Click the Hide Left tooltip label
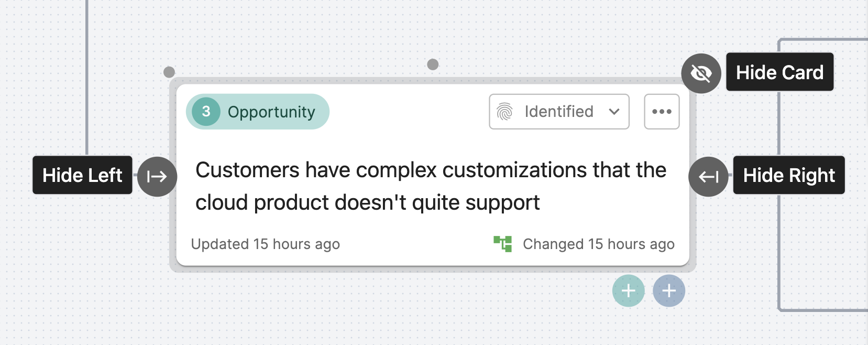 pyautogui.click(x=82, y=175)
